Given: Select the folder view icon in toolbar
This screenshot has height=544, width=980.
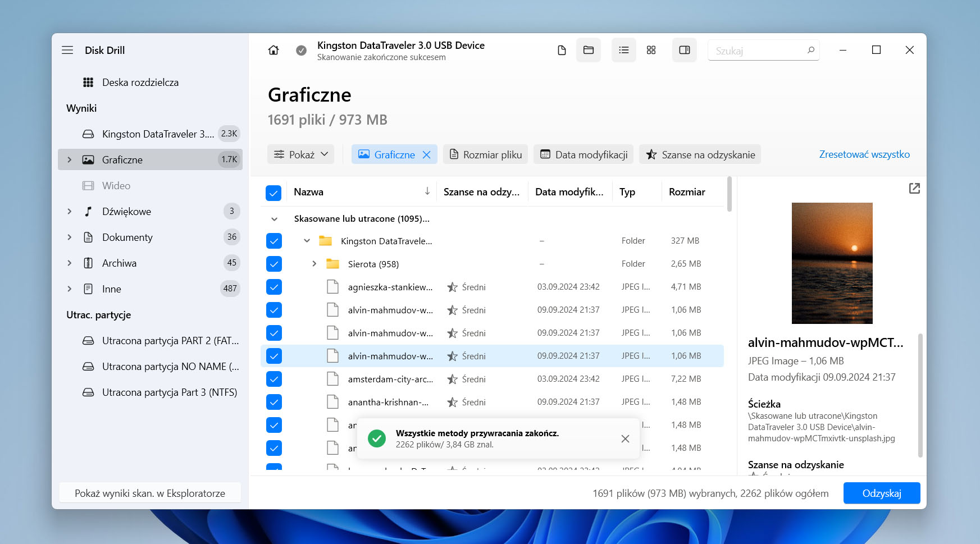Looking at the screenshot, I should click(589, 50).
